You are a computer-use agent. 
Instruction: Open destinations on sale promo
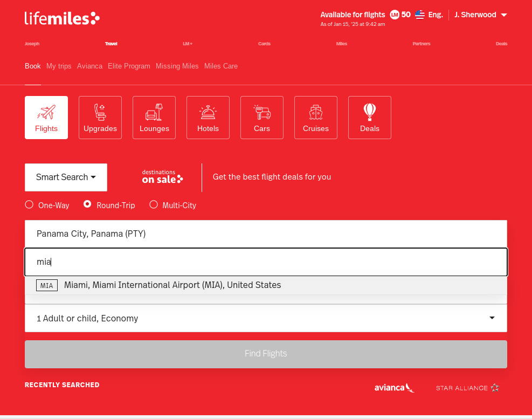(x=162, y=177)
